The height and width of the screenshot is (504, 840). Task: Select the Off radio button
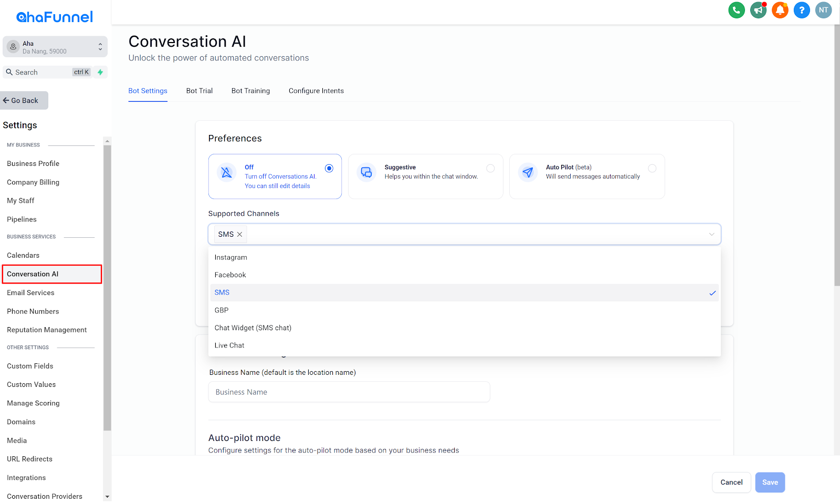point(329,169)
